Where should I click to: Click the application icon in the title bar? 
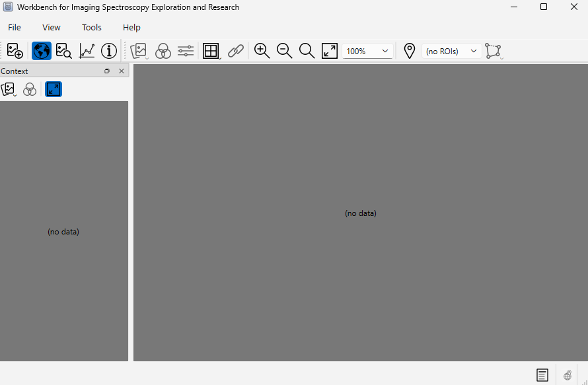pos(8,7)
